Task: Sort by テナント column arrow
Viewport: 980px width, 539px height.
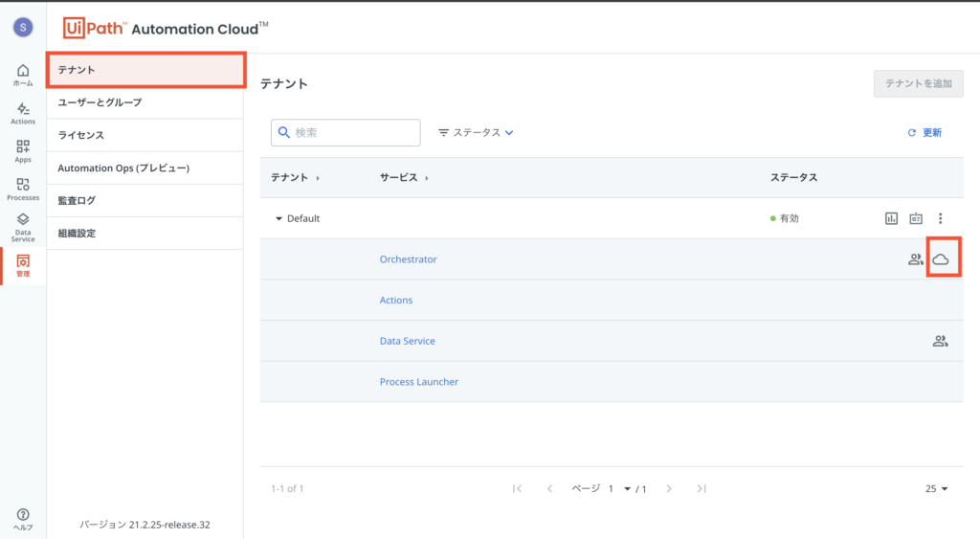Action: click(x=318, y=178)
